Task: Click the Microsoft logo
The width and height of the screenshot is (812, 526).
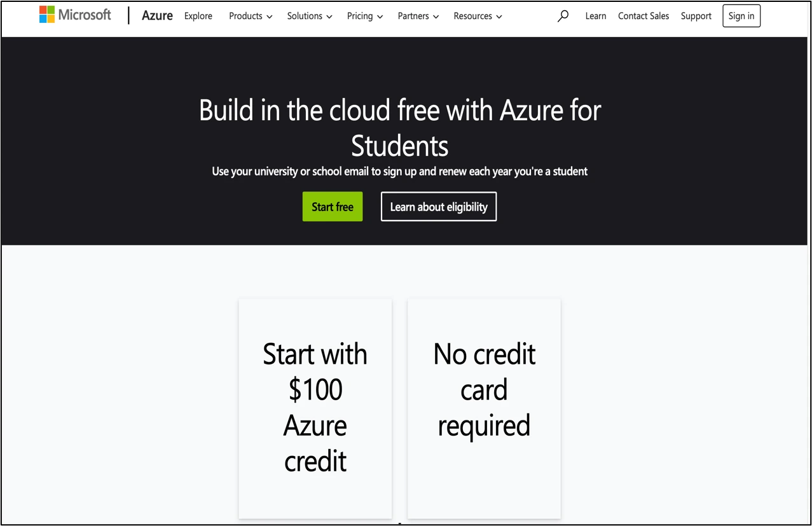Action: pyautogui.click(x=74, y=15)
